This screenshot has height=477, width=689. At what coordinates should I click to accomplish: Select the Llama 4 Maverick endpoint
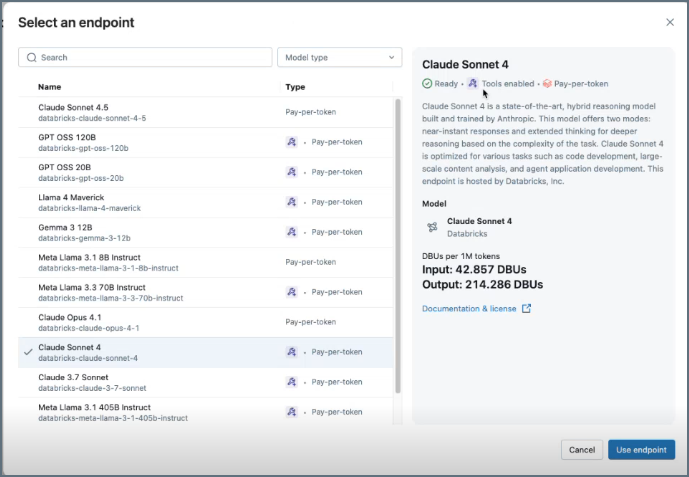(x=206, y=202)
